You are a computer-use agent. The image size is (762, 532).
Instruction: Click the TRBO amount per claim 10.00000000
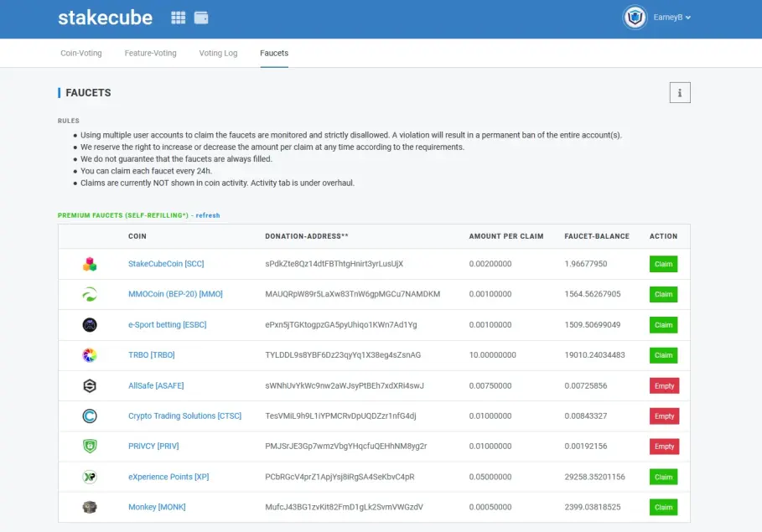pyautogui.click(x=492, y=355)
